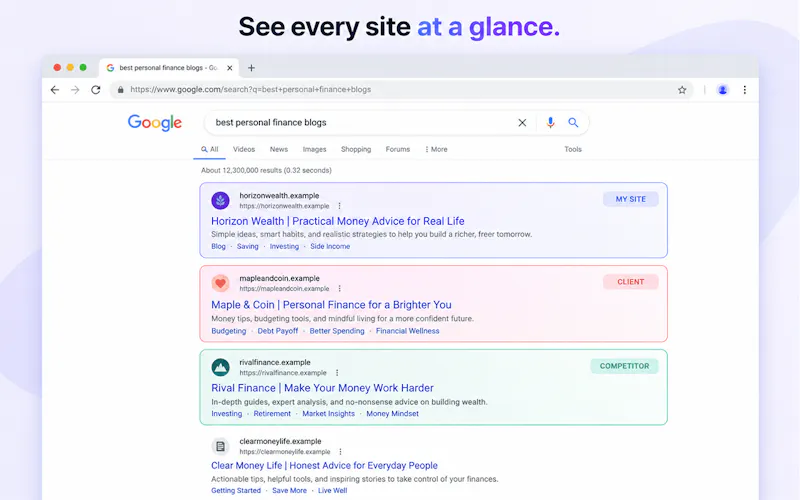Open Chrome three-dot menu
Viewport: 800px width, 500px height.
pyautogui.click(x=744, y=90)
